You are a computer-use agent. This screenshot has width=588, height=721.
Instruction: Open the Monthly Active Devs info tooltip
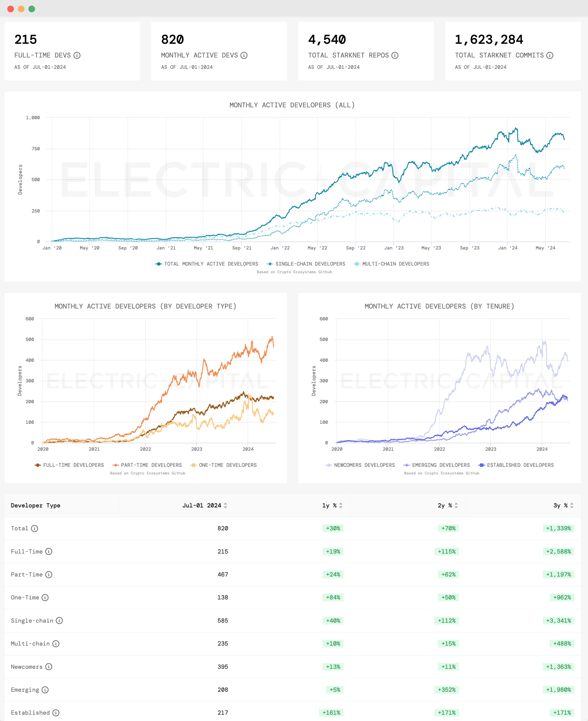[x=244, y=56]
